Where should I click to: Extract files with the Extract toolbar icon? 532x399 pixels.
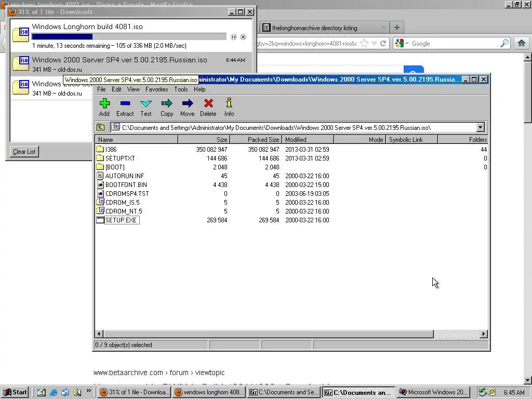pos(125,107)
